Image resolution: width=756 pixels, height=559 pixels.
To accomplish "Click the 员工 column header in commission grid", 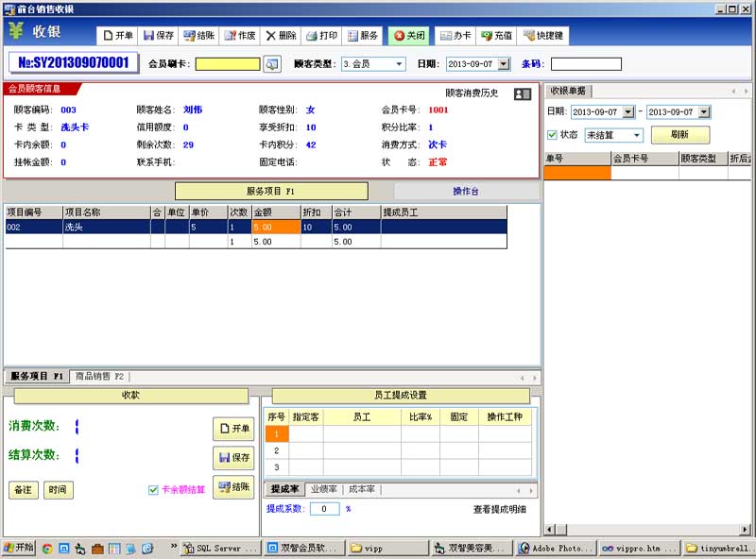I will [x=362, y=416].
